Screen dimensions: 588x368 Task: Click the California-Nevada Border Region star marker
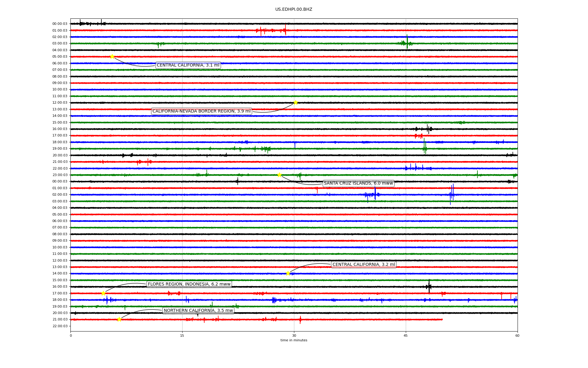point(296,102)
